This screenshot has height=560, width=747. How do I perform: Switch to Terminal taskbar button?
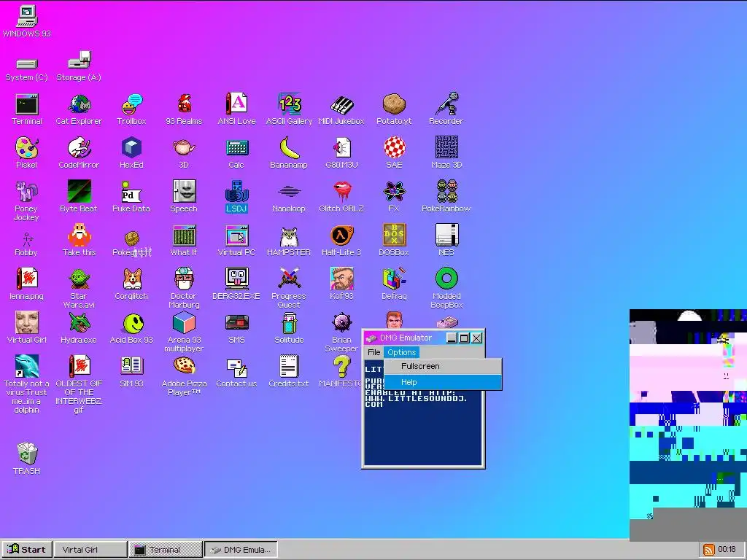pyautogui.click(x=166, y=549)
